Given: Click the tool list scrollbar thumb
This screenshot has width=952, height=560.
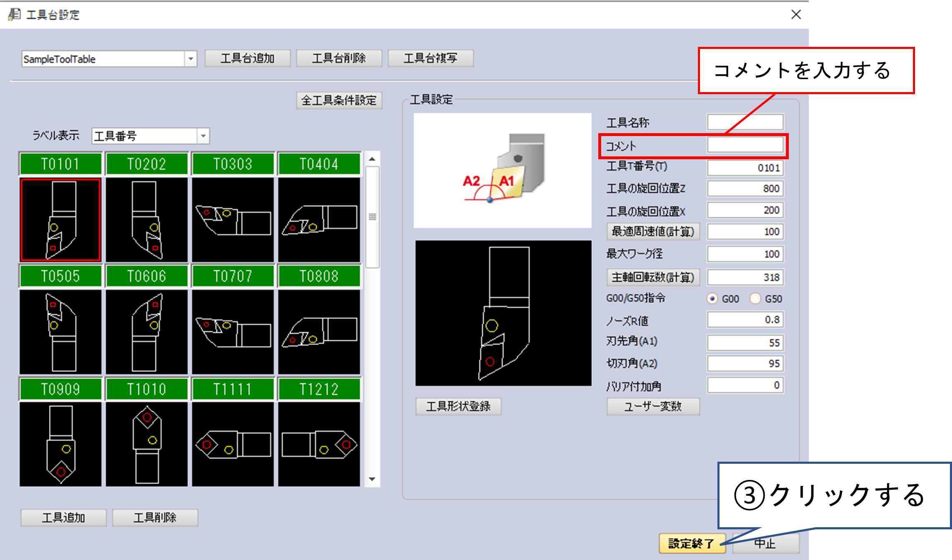Looking at the screenshot, I should coord(372,217).
